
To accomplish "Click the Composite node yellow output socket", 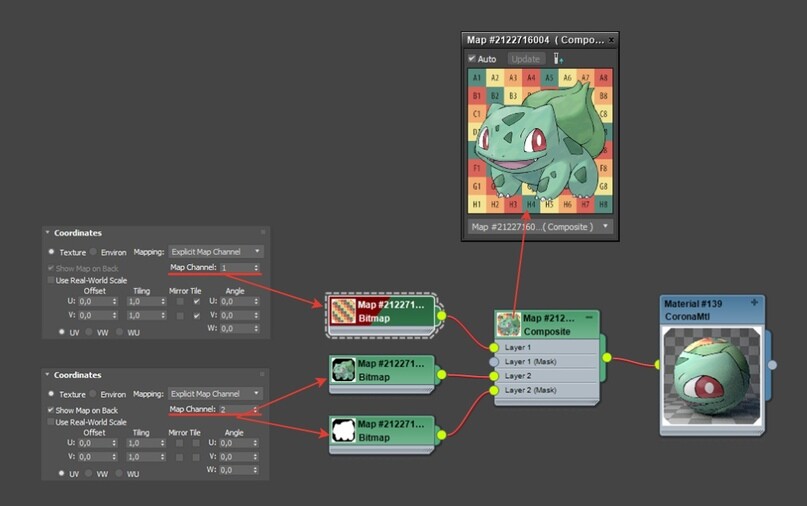I will [607, 357].
